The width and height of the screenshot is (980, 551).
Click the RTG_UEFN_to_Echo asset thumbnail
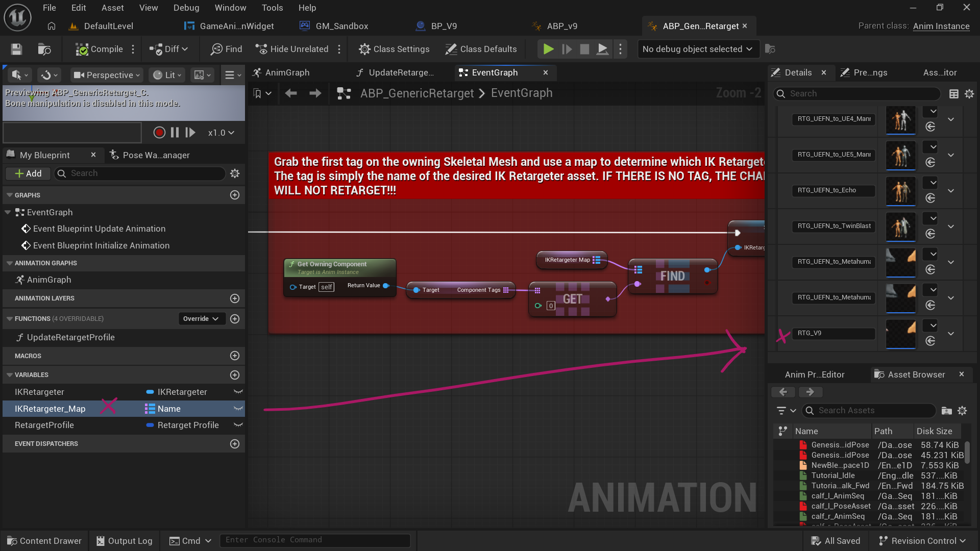(x=900, y=191)
